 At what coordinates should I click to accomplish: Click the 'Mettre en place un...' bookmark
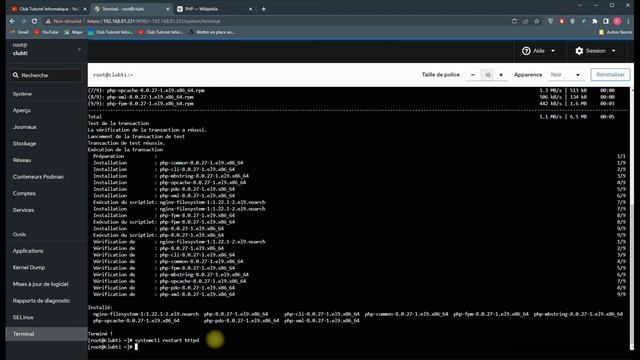(212, 32)
